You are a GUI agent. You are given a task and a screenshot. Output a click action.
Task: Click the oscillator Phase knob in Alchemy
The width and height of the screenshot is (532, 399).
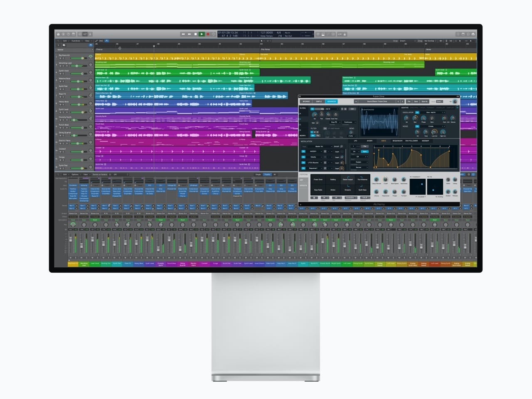point(424,118)
